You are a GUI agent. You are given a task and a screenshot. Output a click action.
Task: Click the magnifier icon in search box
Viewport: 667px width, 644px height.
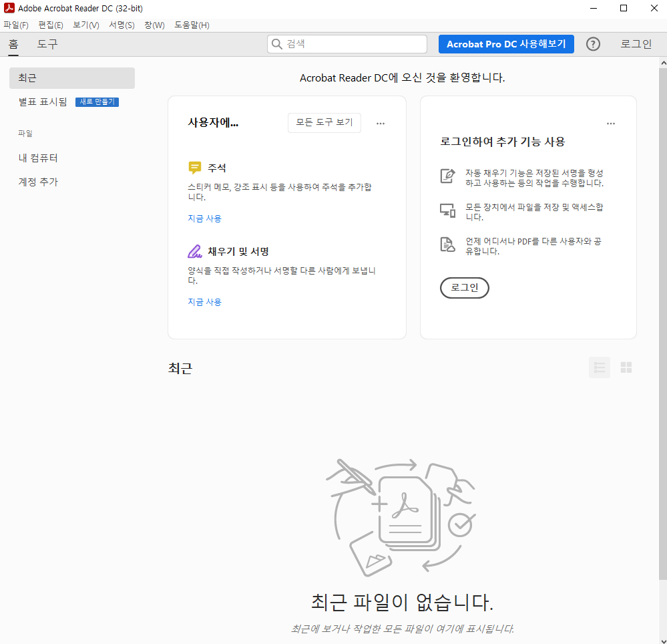277,44
